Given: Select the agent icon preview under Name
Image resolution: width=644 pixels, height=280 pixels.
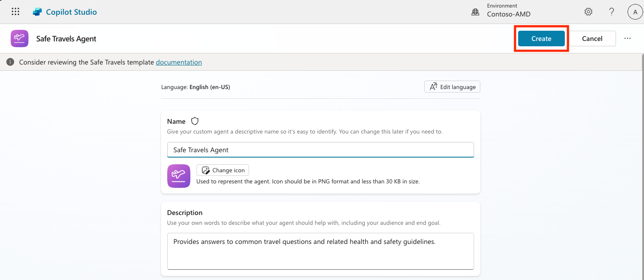Looking at the screenshot, I should [178, 176].
